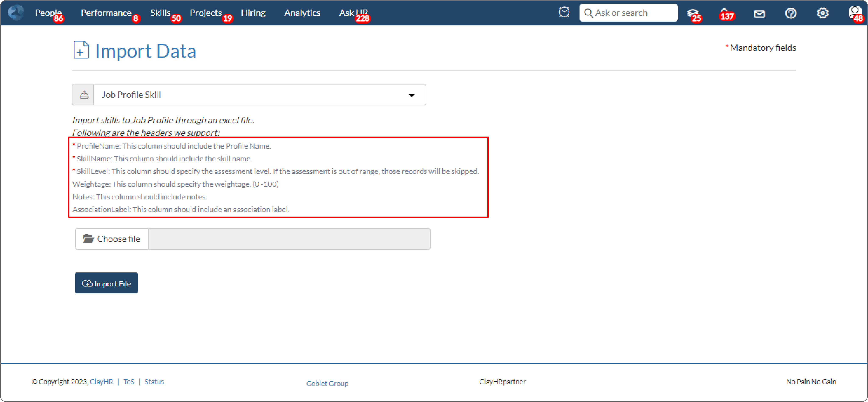Click the SkillLevel header description
Viewport: 868px width, 402px height.
[276, 171]
